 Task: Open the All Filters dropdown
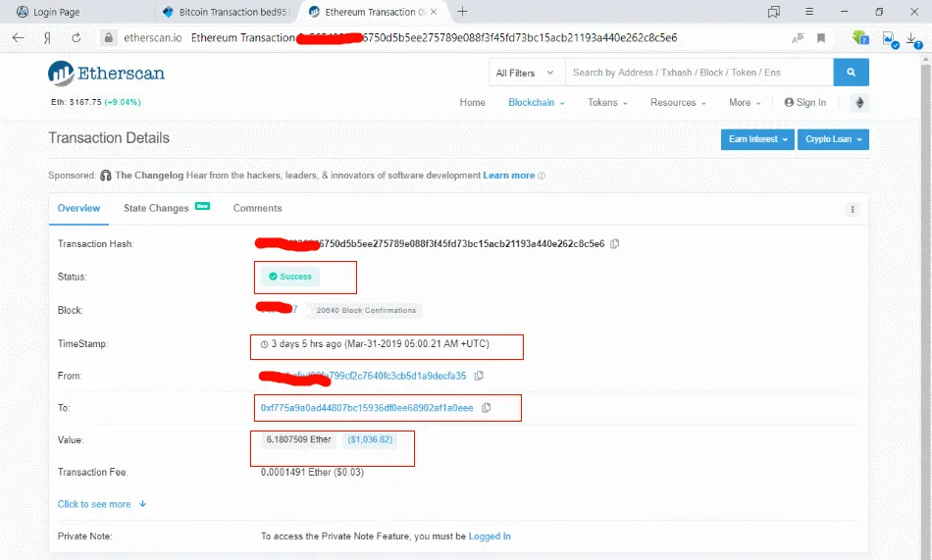pyautogui.click(x=526, y=73)
